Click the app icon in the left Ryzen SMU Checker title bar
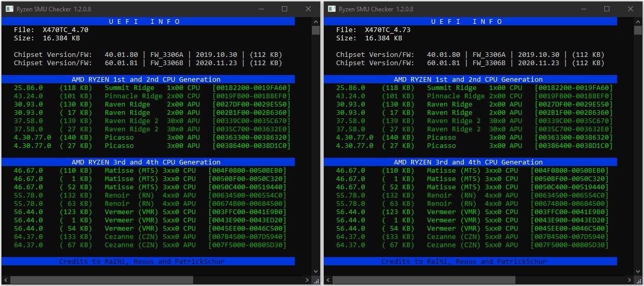Screen dimensions: 644x286 9,9
